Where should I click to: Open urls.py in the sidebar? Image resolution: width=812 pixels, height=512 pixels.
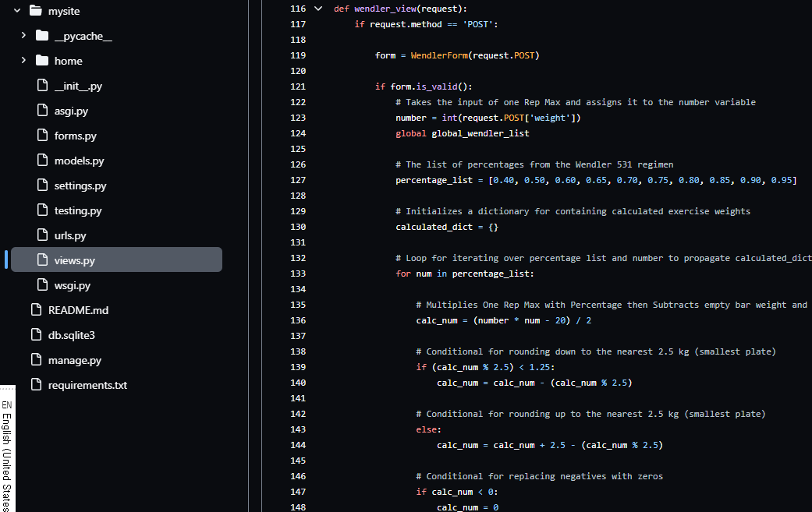pyautogui.click(x=70, y=235)
